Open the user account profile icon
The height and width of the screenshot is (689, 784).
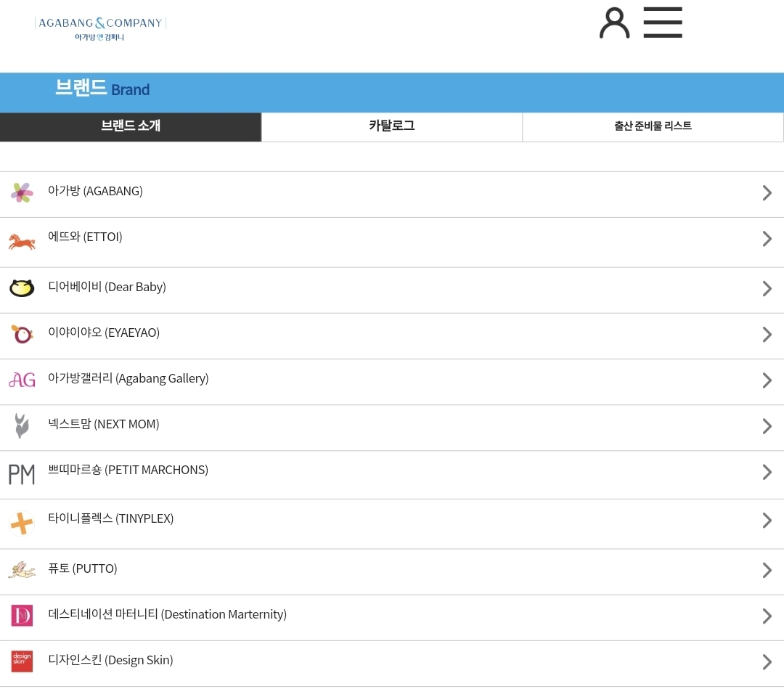coord(615,23)
